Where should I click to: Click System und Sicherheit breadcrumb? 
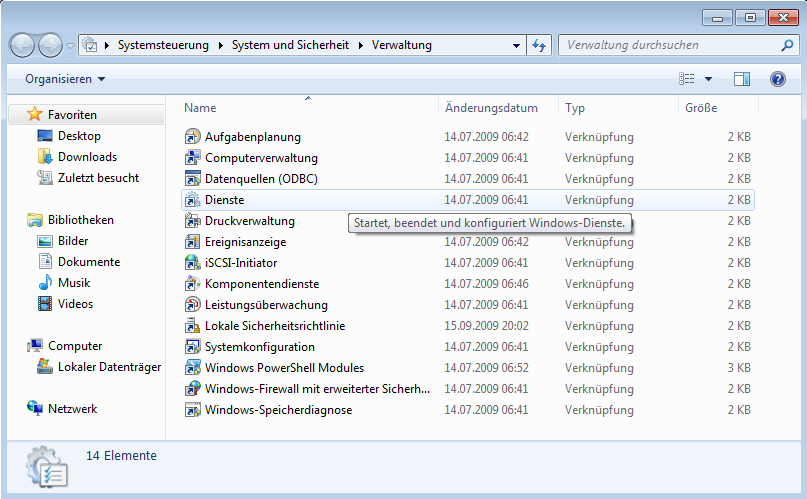291,45
